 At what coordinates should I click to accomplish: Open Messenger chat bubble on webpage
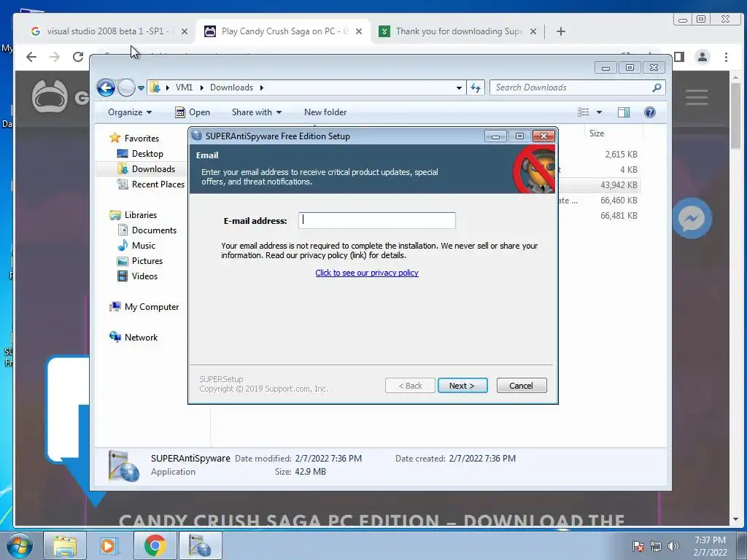(x=692, y=218)
